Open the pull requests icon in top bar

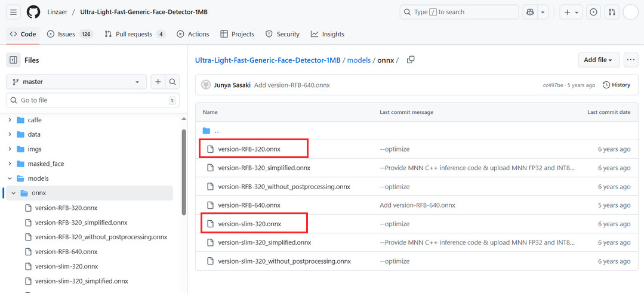pyautogui.click(x=611, y=12)
